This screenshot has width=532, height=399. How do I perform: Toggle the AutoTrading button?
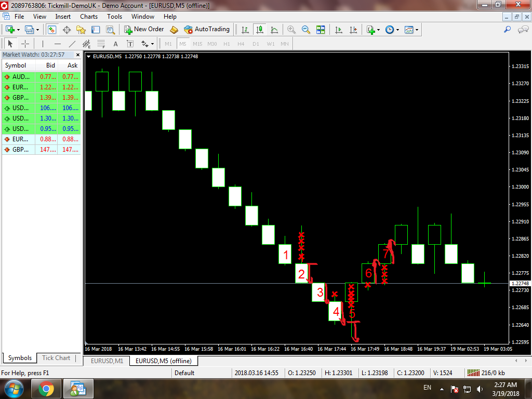(207, 30)
